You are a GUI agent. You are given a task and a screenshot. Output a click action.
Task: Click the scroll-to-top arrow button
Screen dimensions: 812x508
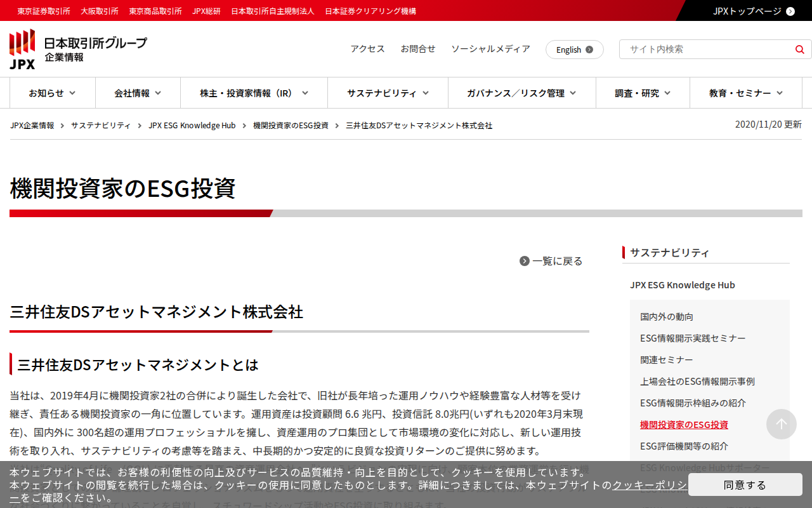[782, 424]
